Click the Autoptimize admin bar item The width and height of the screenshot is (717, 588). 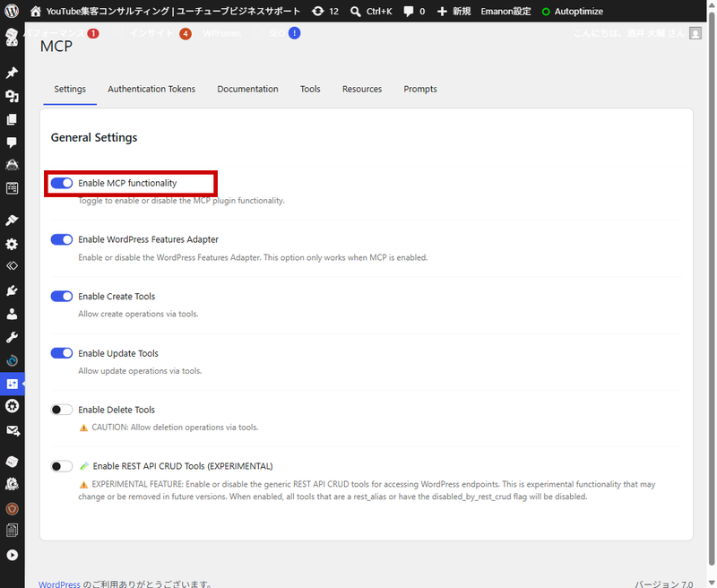(x=572, y=12)
